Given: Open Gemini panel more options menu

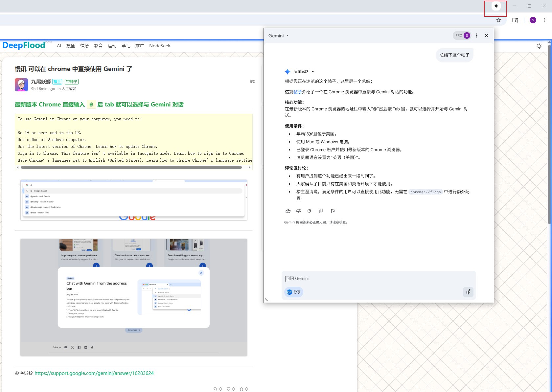Looking at the screenshot, I should click(477, 35).
